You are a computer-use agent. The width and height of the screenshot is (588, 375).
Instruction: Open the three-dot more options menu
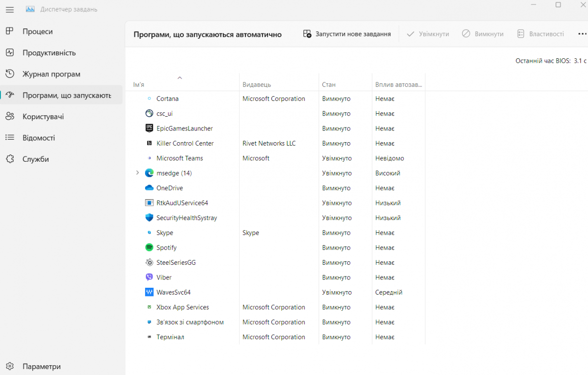(x=582, y=34)
